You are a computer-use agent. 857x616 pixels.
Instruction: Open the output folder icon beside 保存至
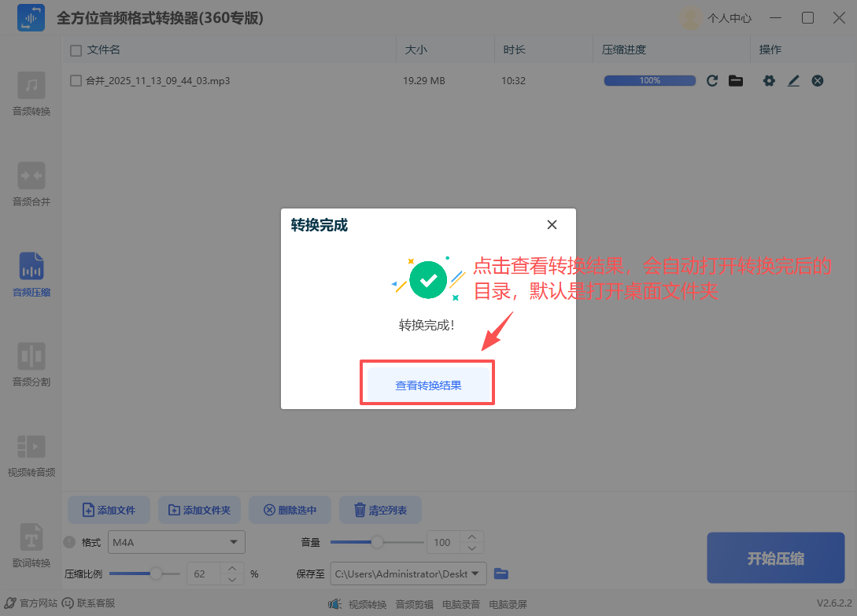pyautogui.click(x=501, y=574)
